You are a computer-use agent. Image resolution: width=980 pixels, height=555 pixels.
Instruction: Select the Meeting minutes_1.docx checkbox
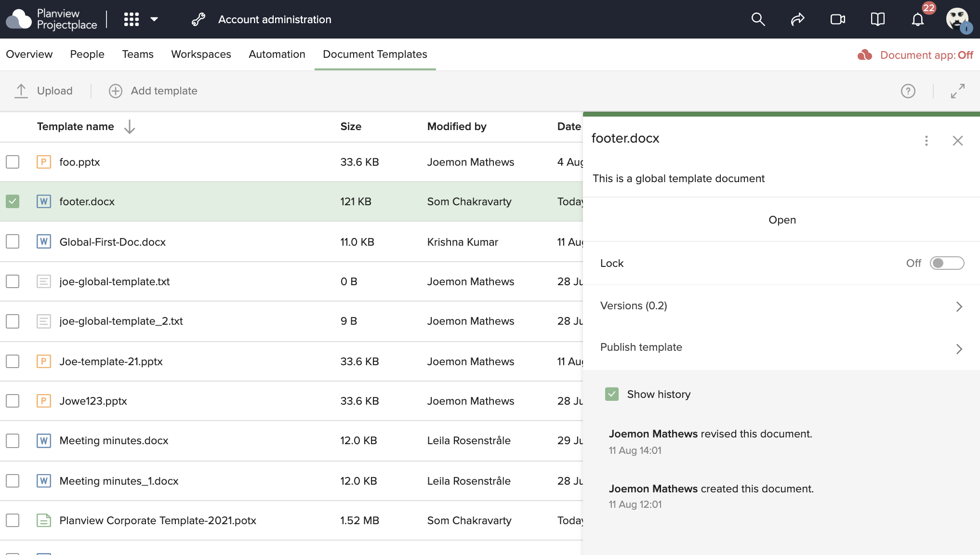point(13,481)
